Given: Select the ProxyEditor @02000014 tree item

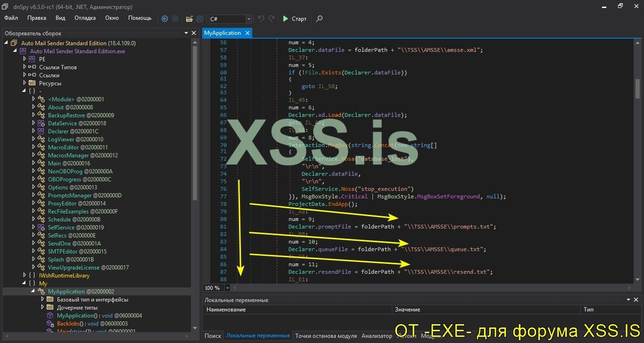Looking at the screenshot, I should [77, 203].
